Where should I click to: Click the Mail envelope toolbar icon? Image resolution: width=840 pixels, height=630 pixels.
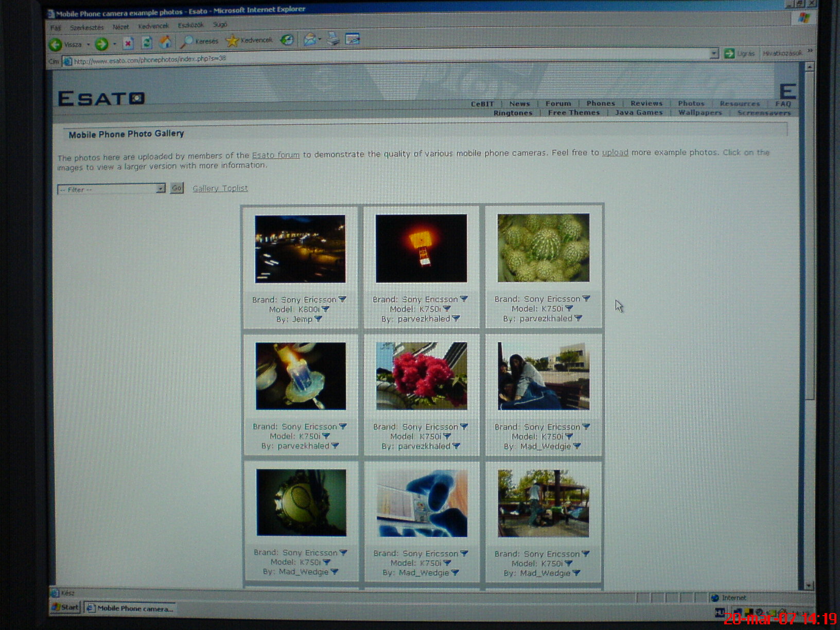310,39
